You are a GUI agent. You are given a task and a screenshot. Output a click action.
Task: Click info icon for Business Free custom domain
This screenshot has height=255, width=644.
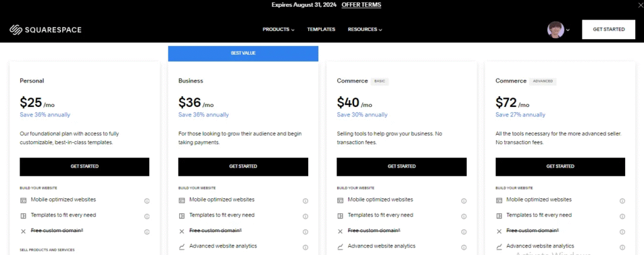point(305,232)
